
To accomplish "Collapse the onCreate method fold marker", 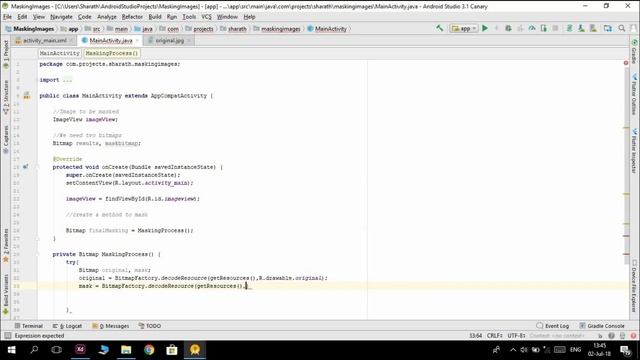I will [37, 167].
